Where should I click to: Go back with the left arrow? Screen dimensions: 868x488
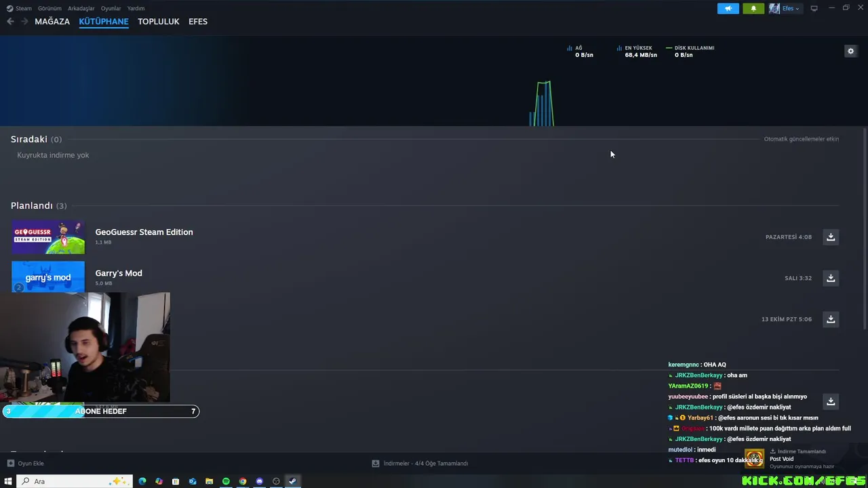(x=10, y=22)
